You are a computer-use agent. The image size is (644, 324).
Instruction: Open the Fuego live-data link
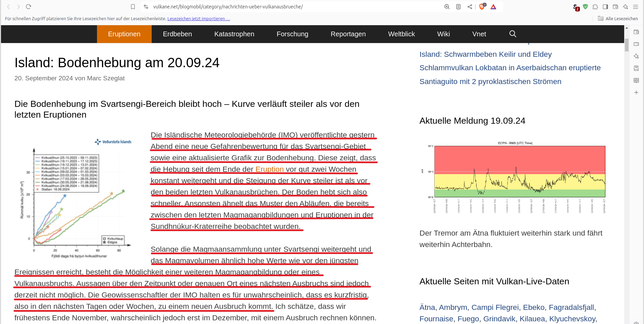[x=468, y=319]
